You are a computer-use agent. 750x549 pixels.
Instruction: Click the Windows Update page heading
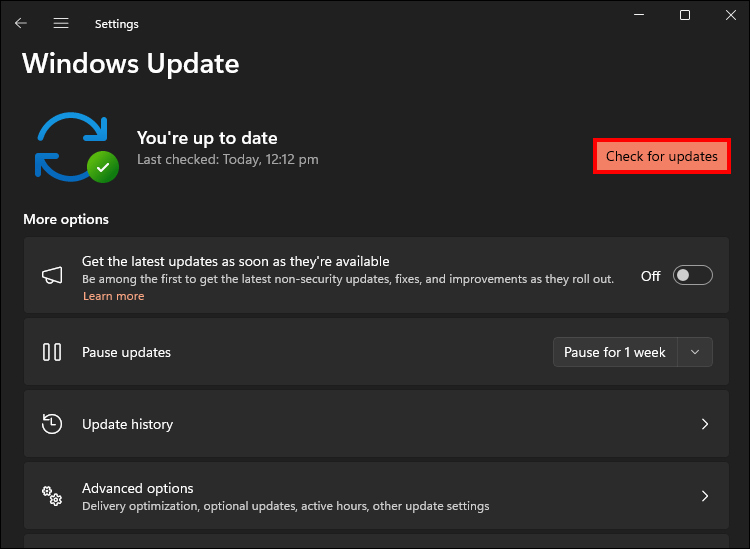[x=131, y=64]
